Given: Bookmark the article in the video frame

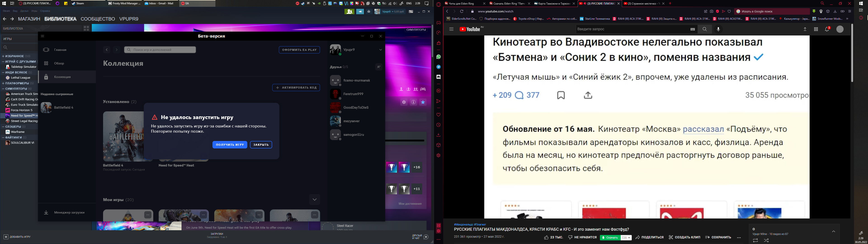Looking at the screenshot, I should pos(561,95).
